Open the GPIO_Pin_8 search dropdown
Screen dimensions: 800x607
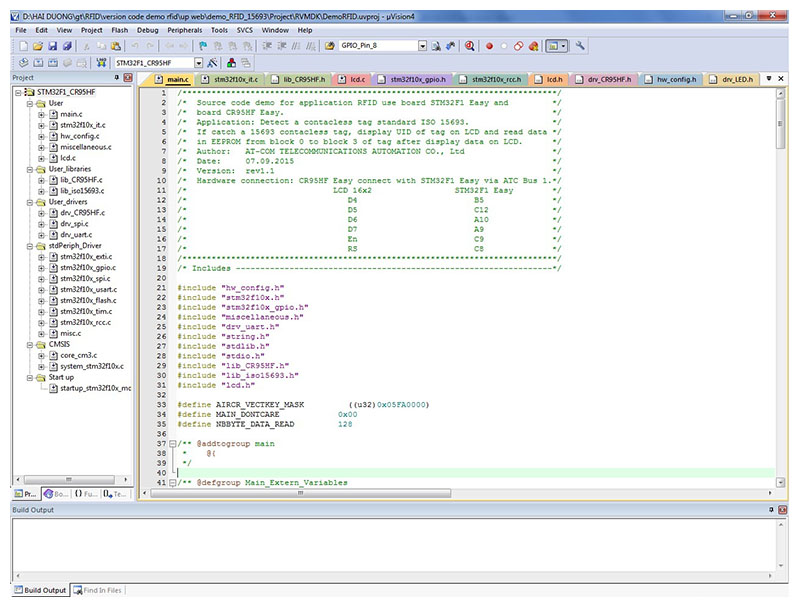click(422, 46)
